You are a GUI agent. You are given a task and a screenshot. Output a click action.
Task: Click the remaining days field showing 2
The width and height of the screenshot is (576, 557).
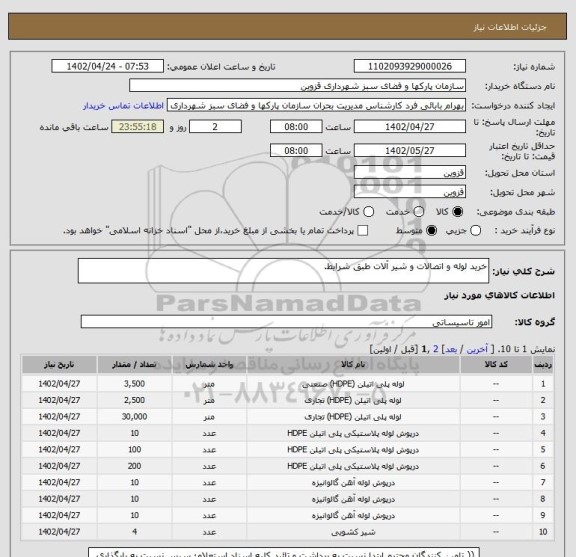coord(215,127)
